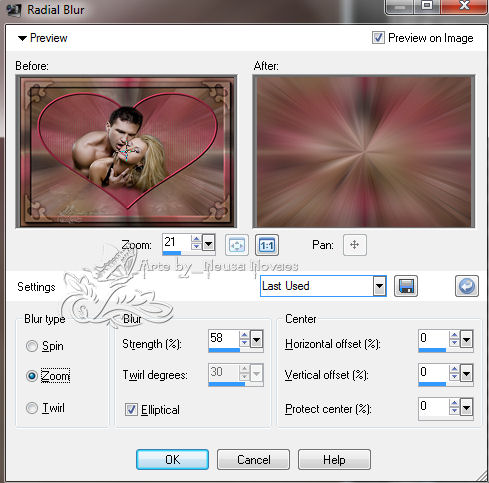Toggle the Elliptical checkbox
Image resolution: width=489 pixels, height=483 pixels.
click(131, 409)
